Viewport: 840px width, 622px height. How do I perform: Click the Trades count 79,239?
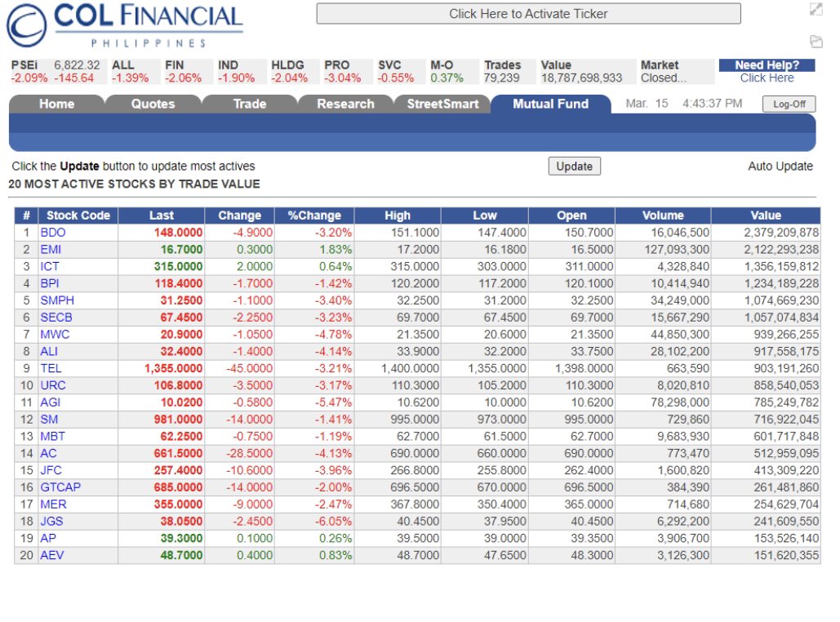[501, 78]
